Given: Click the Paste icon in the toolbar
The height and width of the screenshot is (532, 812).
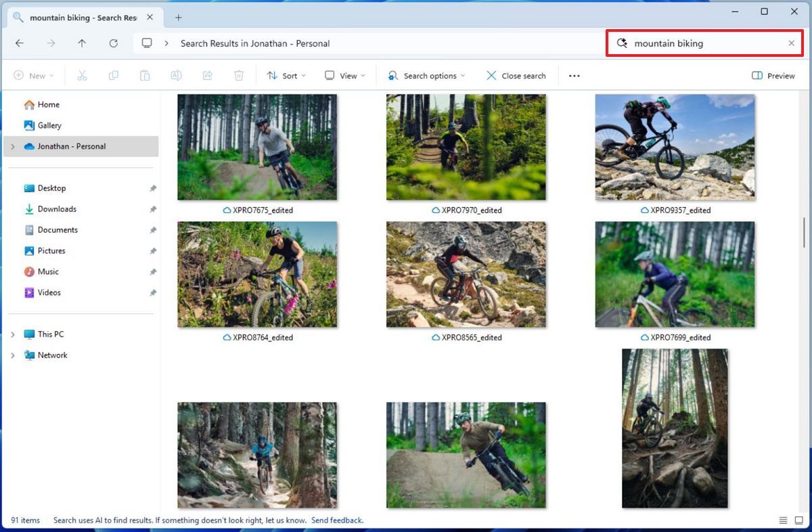Looking at the screenshot, I should click(144, 75).
